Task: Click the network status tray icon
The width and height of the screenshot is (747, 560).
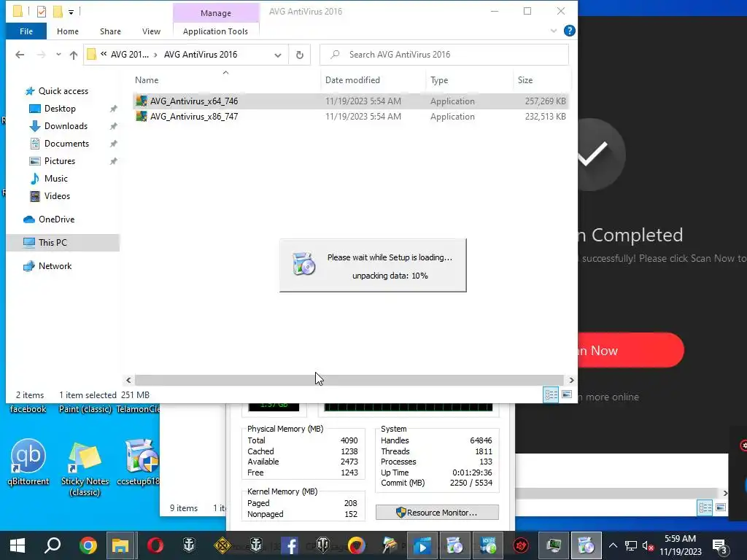Action: coord(631,545)
